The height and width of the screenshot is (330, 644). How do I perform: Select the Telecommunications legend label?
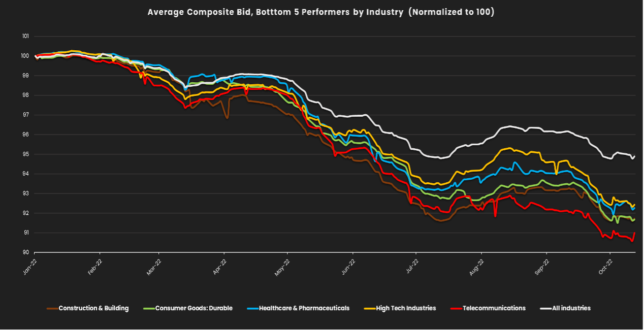point(494,308)
